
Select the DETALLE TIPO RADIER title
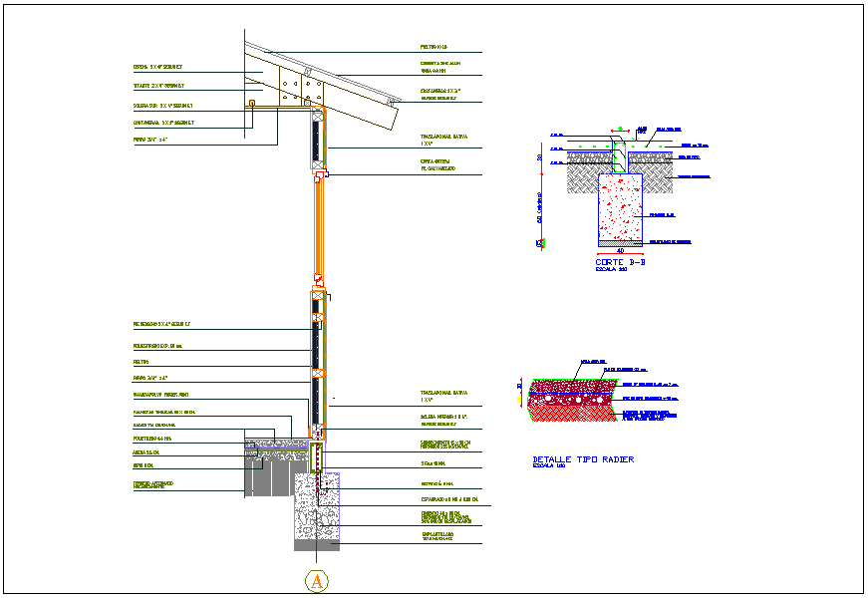click(x=583, y=459)
